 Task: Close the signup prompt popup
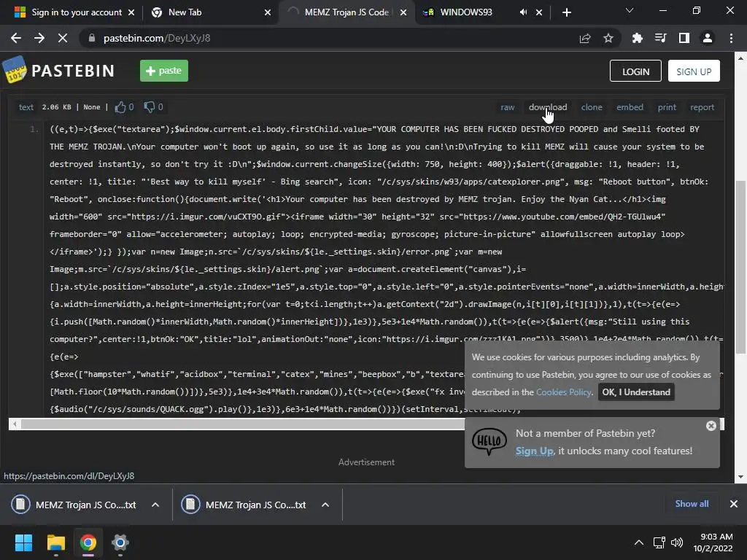click(x=711, y=426)
